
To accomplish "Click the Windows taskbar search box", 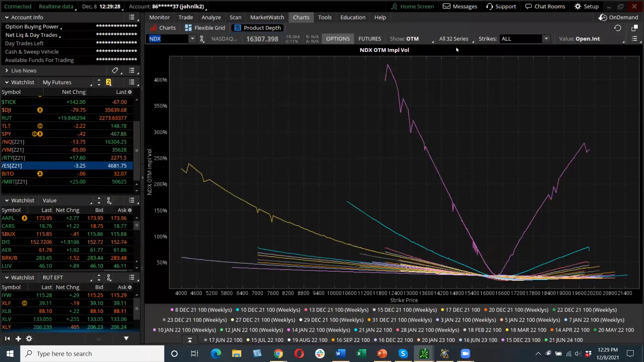I will pos(92,354).
